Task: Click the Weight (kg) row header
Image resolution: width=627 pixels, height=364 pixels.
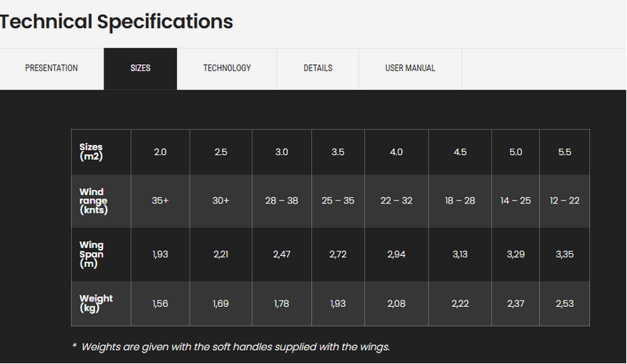Action: tap(96, 303)
